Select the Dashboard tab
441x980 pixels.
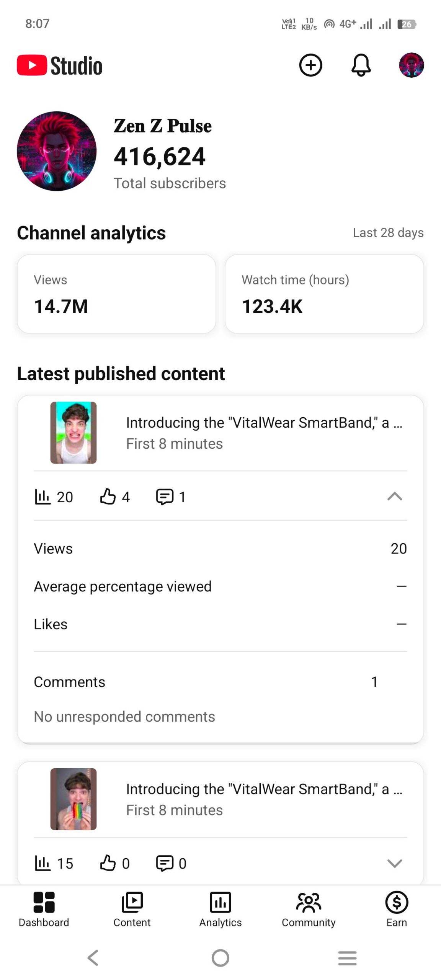44,909
